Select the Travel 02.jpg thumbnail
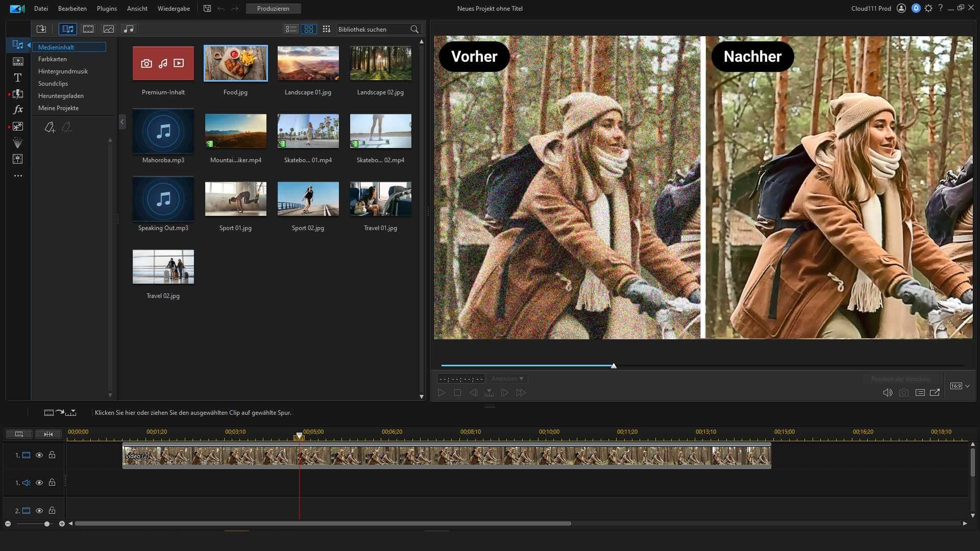This screenshot has height=551, width=980. 163,266
